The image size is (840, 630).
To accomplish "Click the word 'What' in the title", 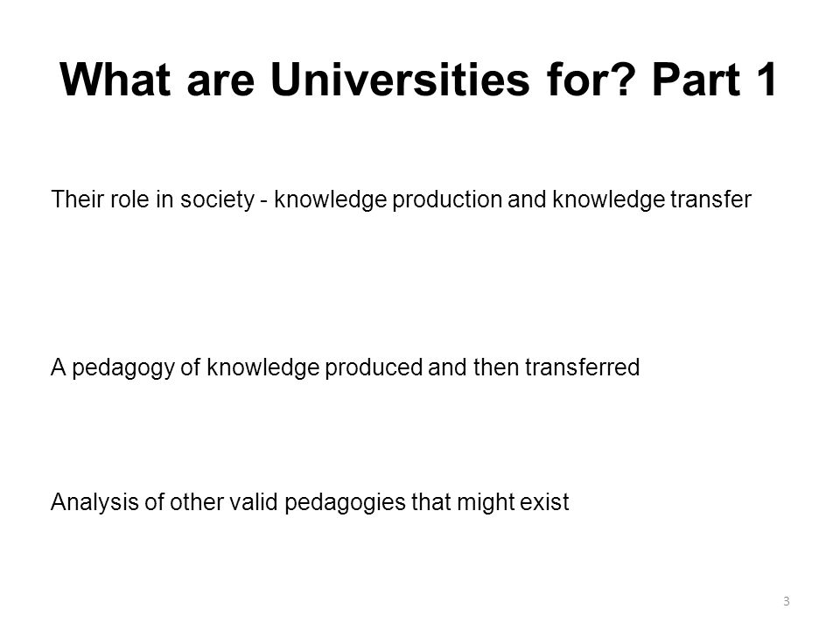I will [x=115, y=80].
